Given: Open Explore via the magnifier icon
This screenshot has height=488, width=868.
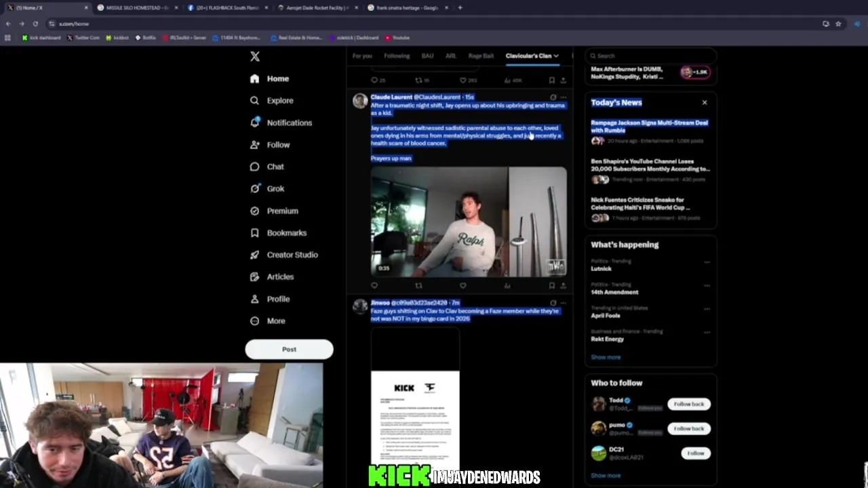Looking at the screenshot, I should pos(254,100).
